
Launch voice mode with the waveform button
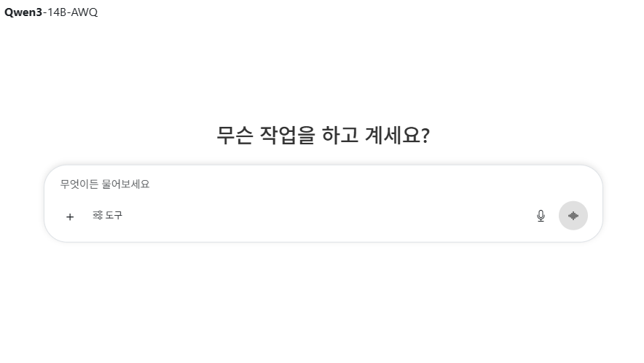pyautogui.click(x=573, y=216)
